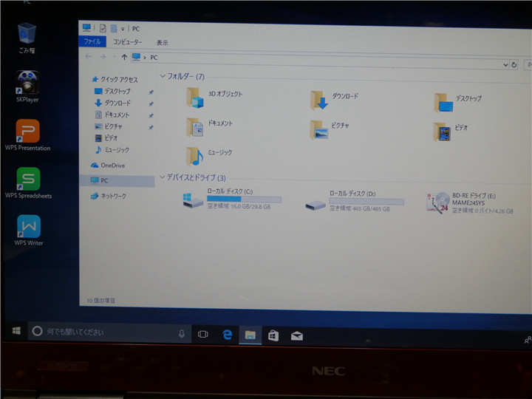Select OneDrive in navigation pane
The width and height of the screenshot is (532, 399).
pos(108,166)
